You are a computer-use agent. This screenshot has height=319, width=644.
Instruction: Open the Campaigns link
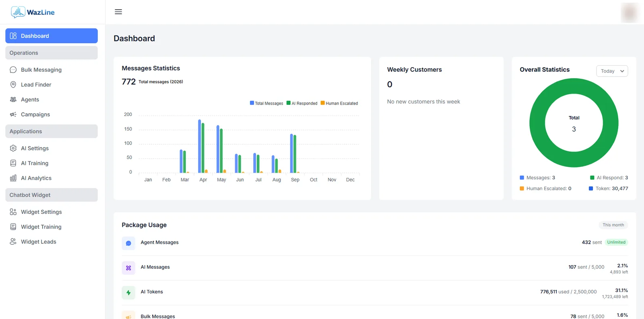click(52, 114)
